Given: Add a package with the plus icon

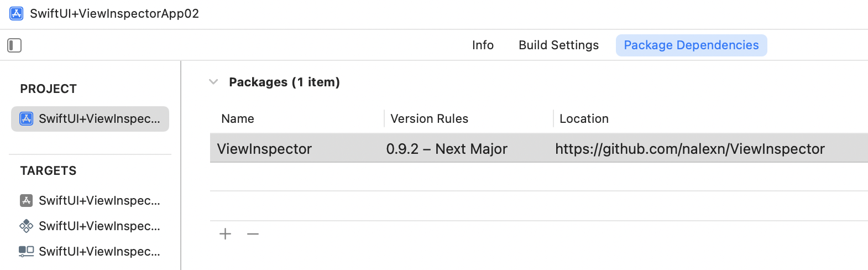Looking at the screenshot, I should pyautogui.click(x=225, y=234).
